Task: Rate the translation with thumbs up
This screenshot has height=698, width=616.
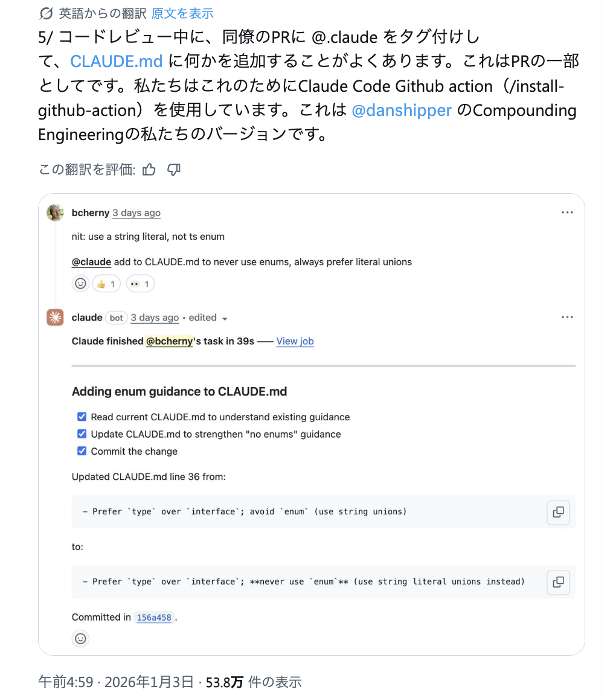Action: coord(149,170)
